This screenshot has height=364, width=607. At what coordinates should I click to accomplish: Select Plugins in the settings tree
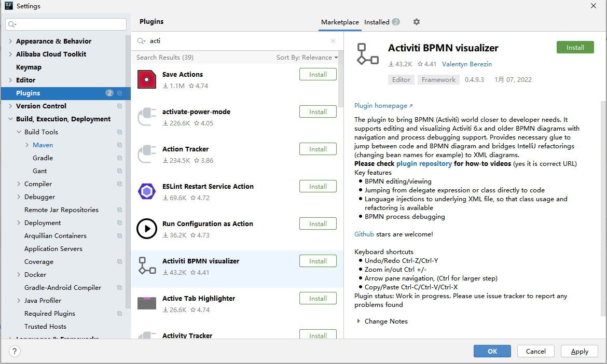pos(66,93)
